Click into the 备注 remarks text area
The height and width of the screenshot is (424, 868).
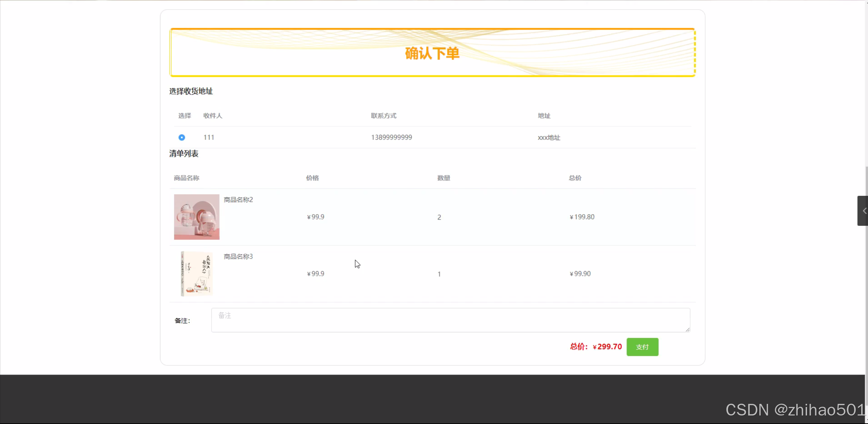[450, 320]
